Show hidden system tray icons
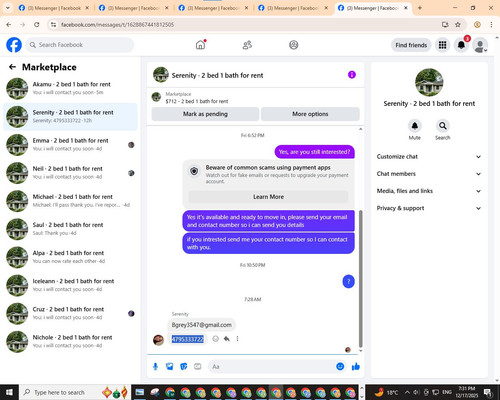This screenshot has width=500, height=400. click(407, 392)
